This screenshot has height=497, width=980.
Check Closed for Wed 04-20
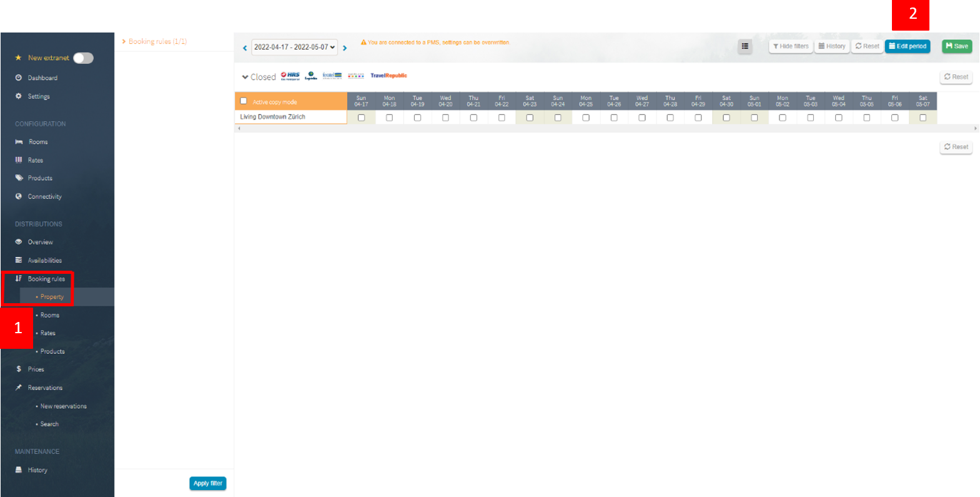point(445,118)
